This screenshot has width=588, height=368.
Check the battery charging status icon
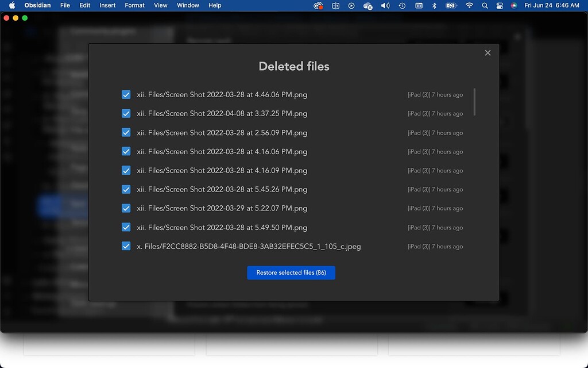[451, 5]
